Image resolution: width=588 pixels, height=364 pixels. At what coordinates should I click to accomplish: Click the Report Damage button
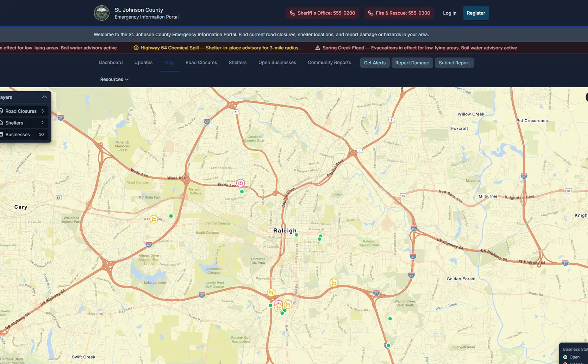(x=412, y=63)
